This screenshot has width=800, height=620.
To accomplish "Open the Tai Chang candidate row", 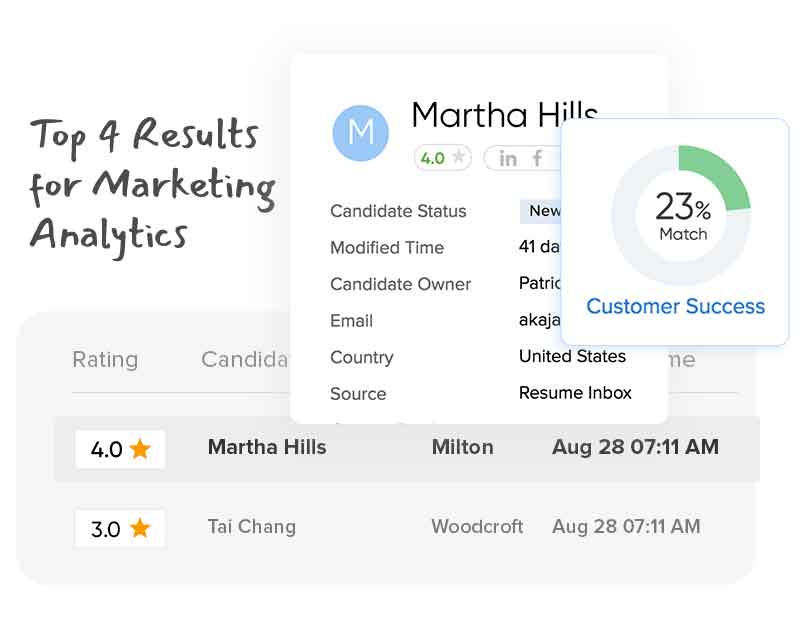I will [x=252, y=527].
